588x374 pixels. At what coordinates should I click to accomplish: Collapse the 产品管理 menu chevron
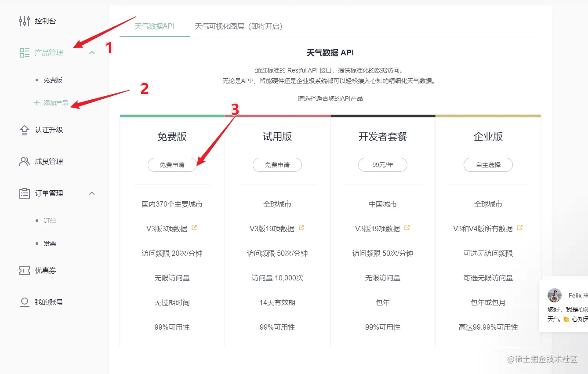pyautogui.click(x=92, y=53)
